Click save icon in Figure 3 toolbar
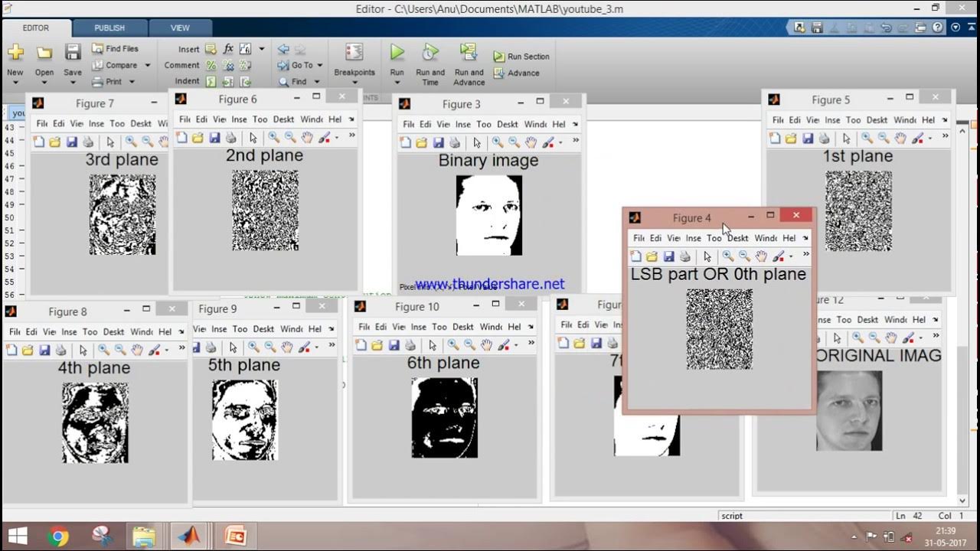The height and width of the screenshot is (551, 980). [438, 142]
